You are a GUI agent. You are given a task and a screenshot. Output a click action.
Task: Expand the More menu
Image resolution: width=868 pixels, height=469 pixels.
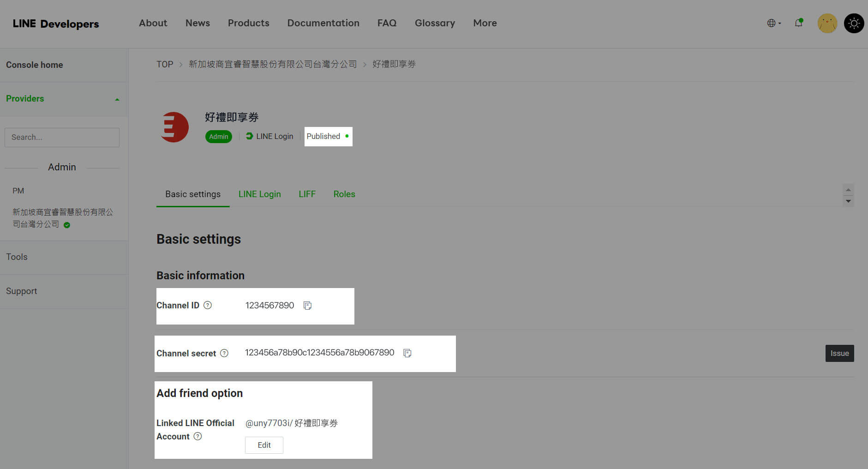(485, 23)
